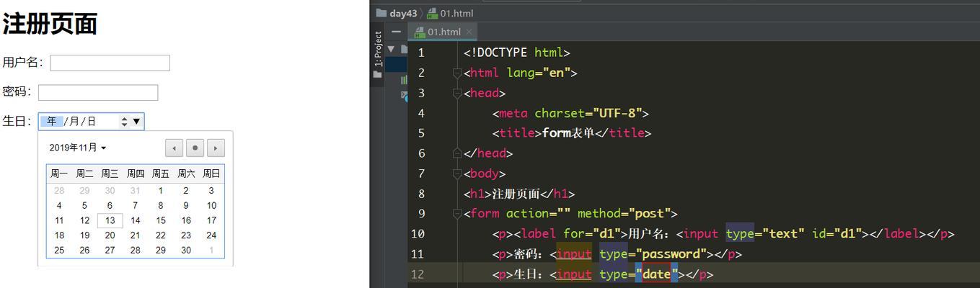The image size is (980, 288).
Task: Pick day 17 in the calendar
Action: (211, 221)
